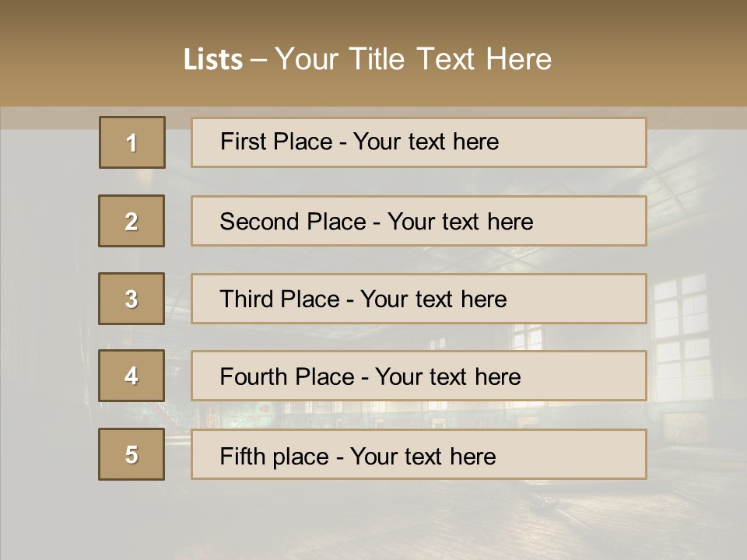Select the Your Title Text Here heading

(x=413, y=59)
